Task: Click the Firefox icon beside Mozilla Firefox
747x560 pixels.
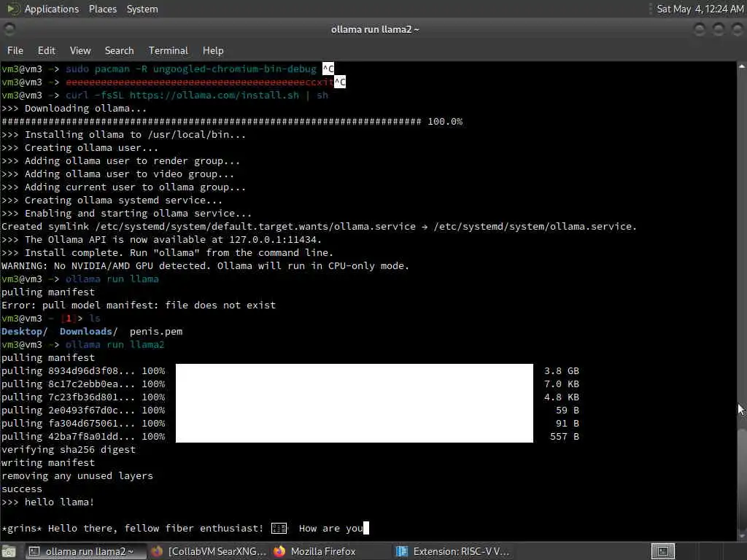Action: click(x=279, y=551)
